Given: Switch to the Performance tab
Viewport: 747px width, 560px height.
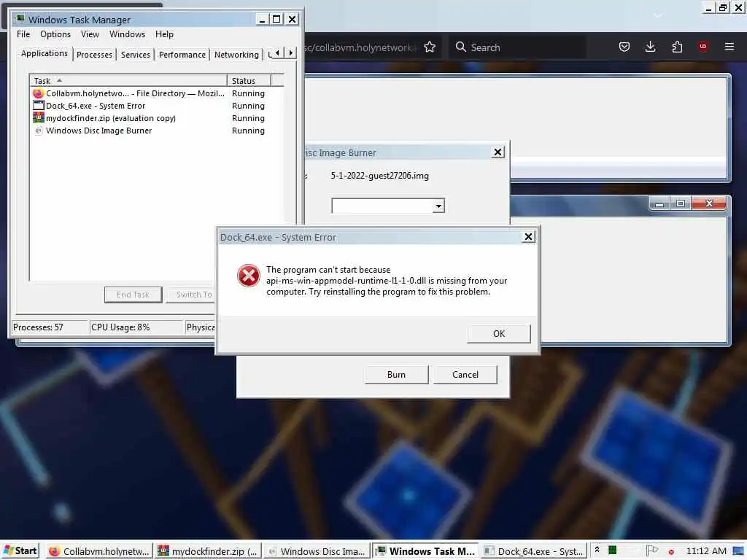Looking at the screenshot, I should pyautogui.click(x=182, y=55).
